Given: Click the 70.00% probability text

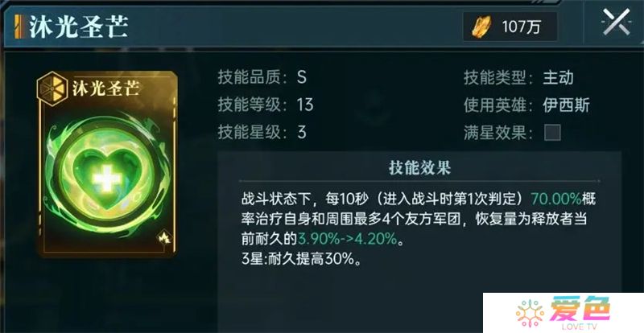Looking at the screenshot, I should coord(556,199).
